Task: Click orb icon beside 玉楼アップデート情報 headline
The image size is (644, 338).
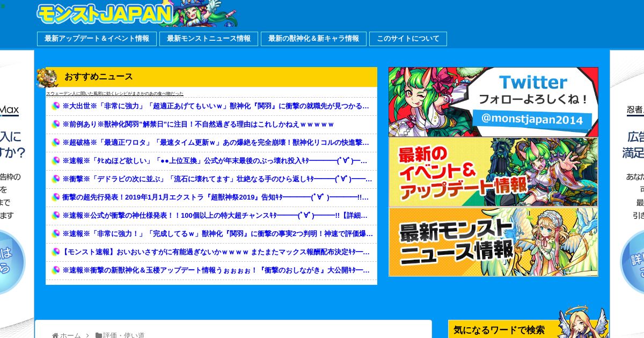Action: [55, 270]
